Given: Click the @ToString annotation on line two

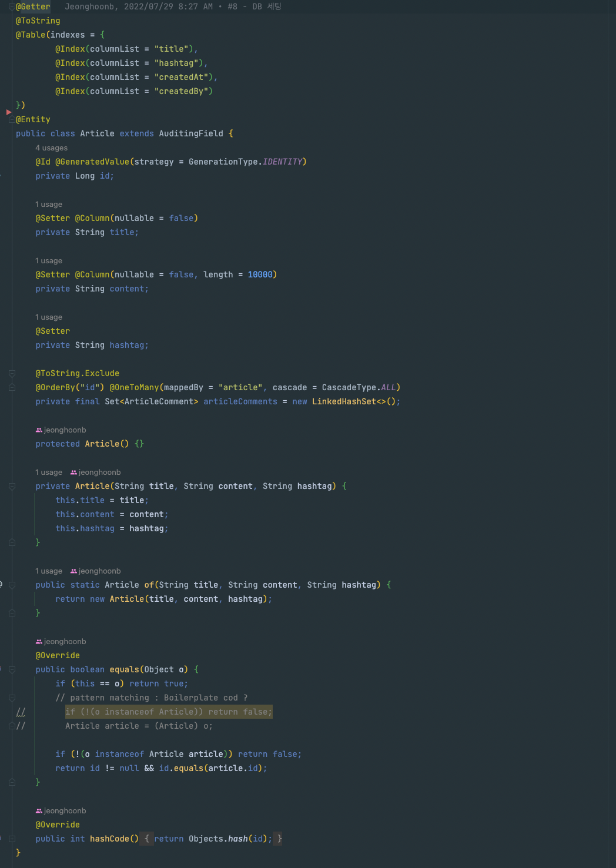Looking at the screenshot, I should point(38,21).
